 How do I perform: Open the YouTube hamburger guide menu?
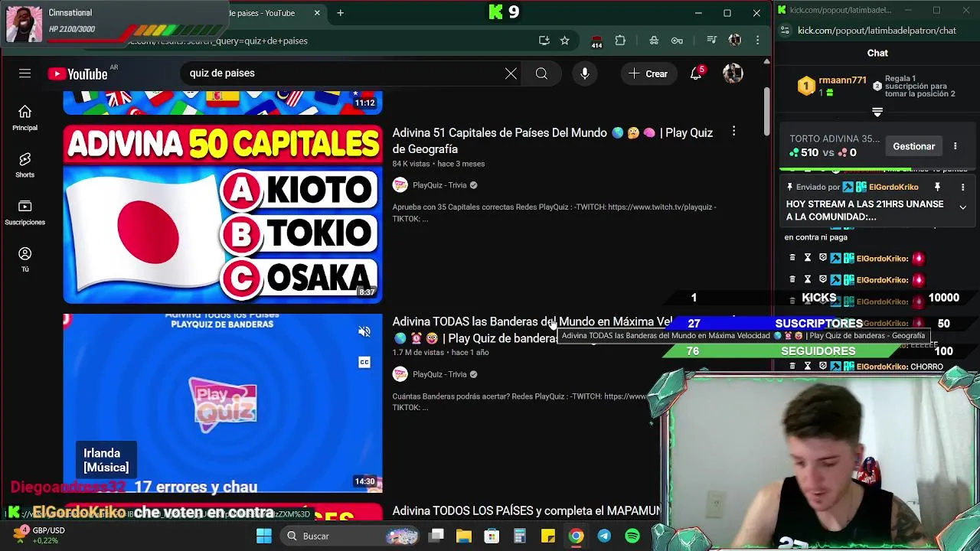(x=24, y=73)
